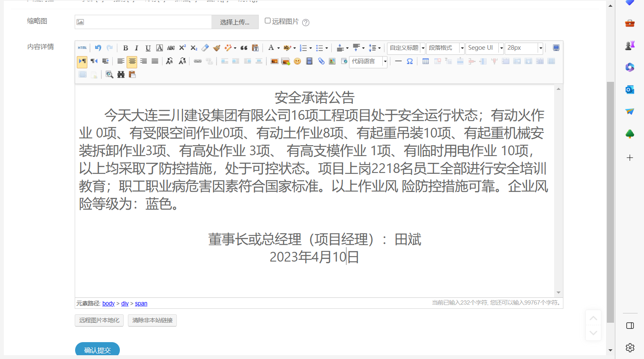Undo the last edit
644x359 pixels.
[x=98, y=48]
